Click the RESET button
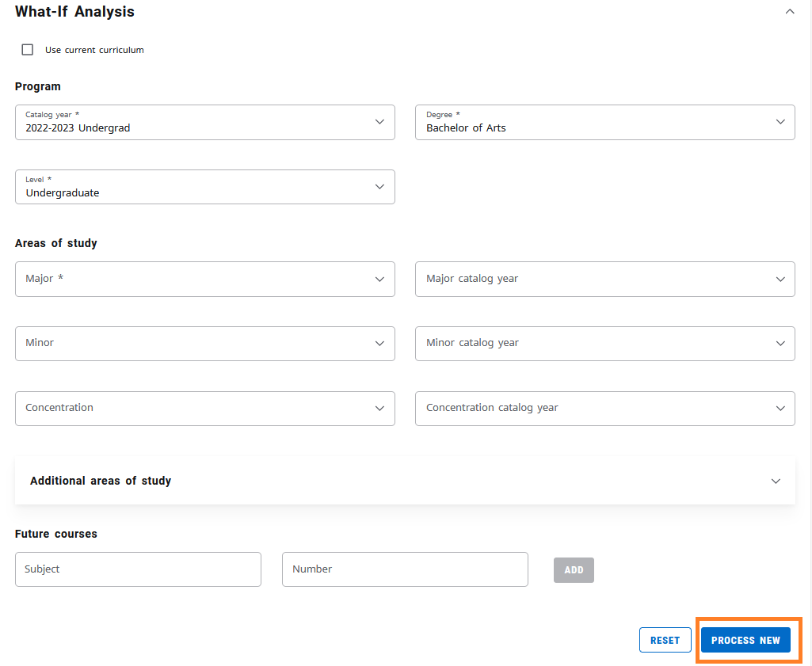 click(x=665, y=640)
